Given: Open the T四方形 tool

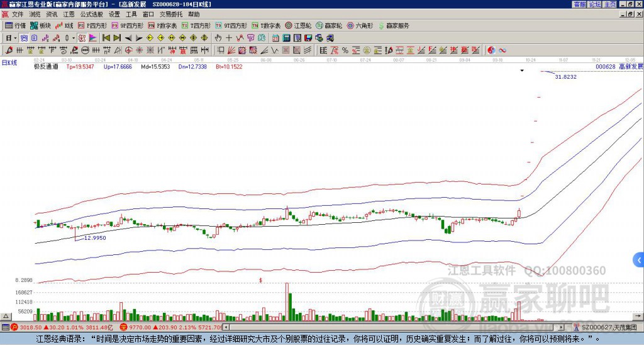Looking at the screenshot, I should point(196,25).
